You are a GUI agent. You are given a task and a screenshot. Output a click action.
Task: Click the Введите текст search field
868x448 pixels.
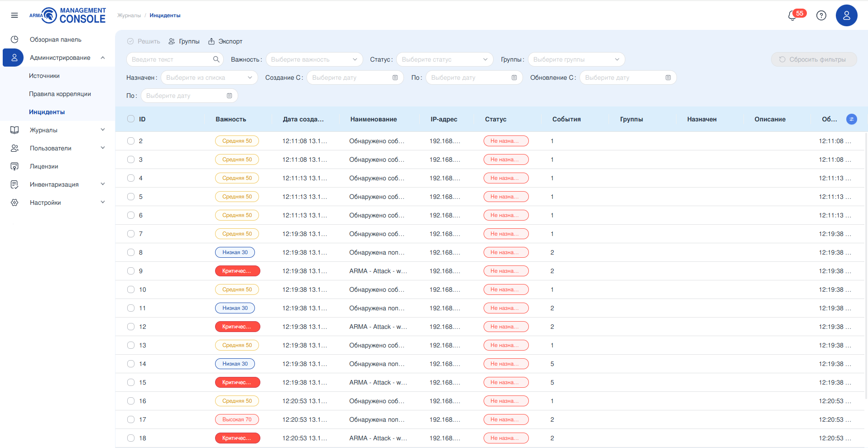pyautogui.click(x=170, y=59)
